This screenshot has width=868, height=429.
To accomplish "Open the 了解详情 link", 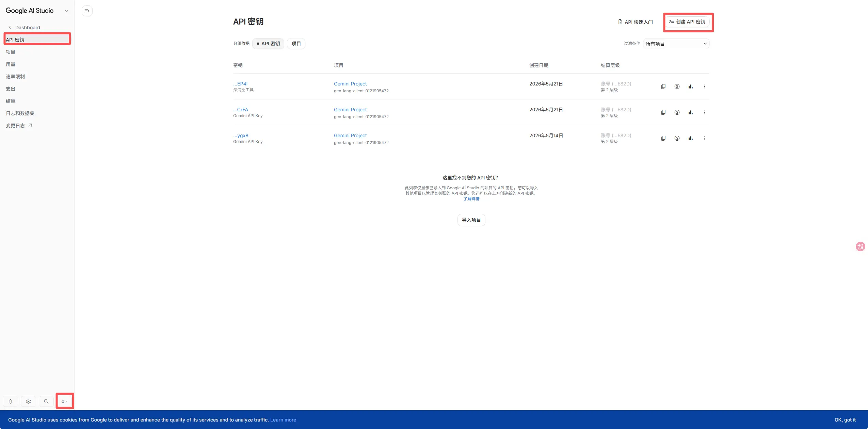I will coord(471,199).
